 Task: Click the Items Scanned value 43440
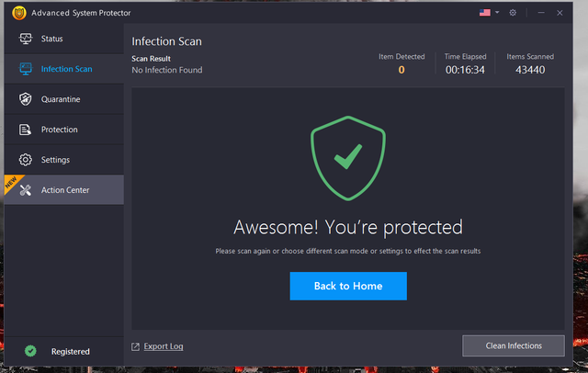pyautogui.click(x=530, y=70)
